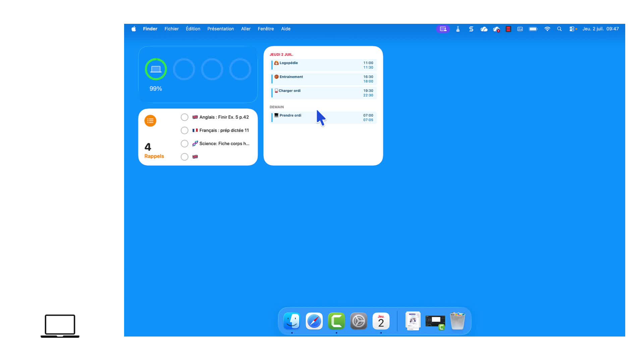Image resolution: width=644 pixels, height=362 pixels.
Task: Click the 99% battery level text
Action: [156, 88]
